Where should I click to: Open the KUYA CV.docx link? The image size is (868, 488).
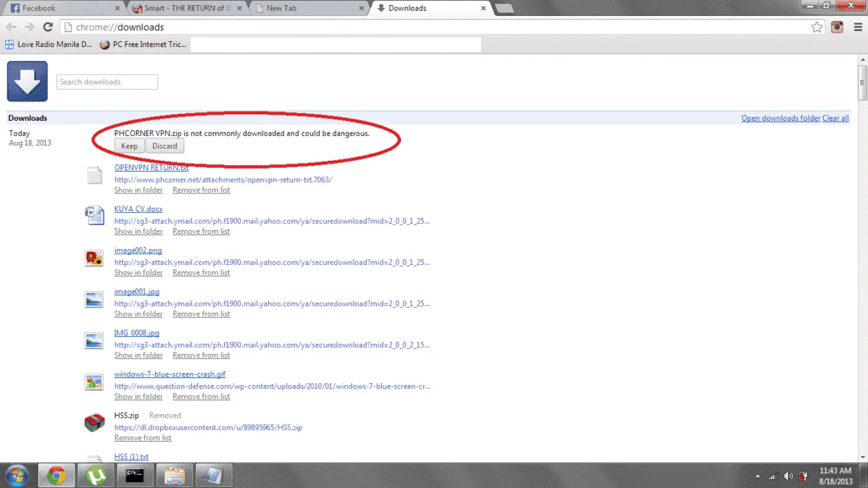[x=138, y=209]
